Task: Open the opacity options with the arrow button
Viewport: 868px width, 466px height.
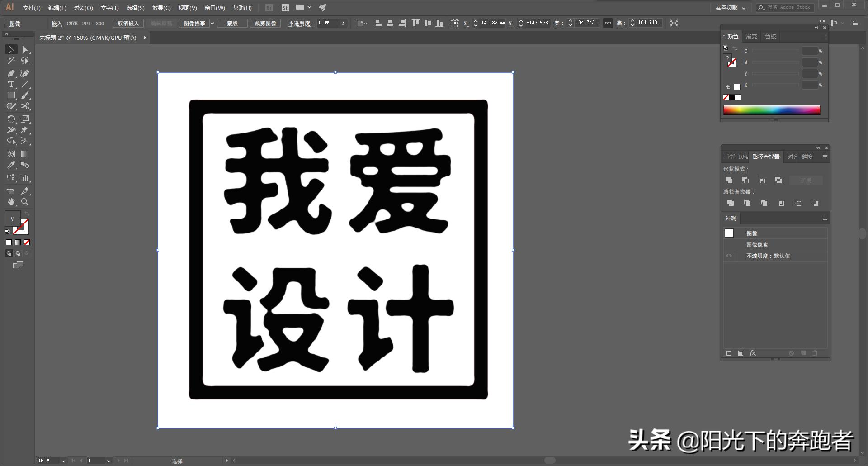Action: [x=344, y=23]
